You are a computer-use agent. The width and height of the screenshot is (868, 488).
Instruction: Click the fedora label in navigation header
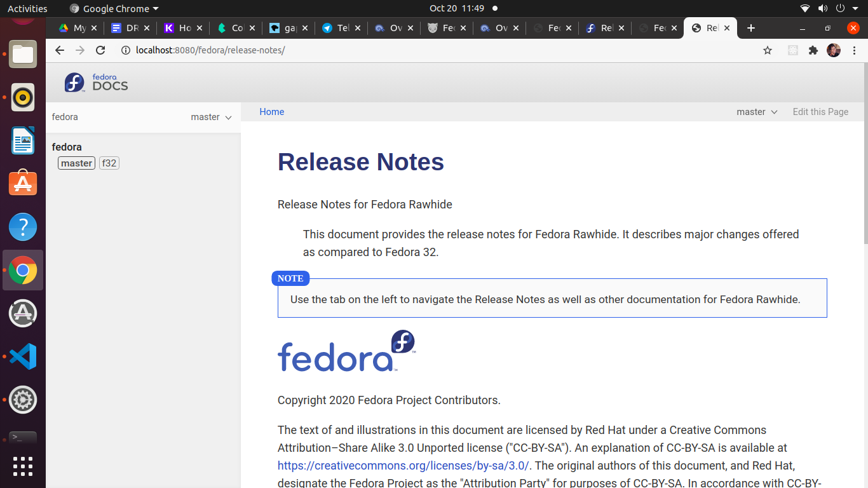[65, 117]
